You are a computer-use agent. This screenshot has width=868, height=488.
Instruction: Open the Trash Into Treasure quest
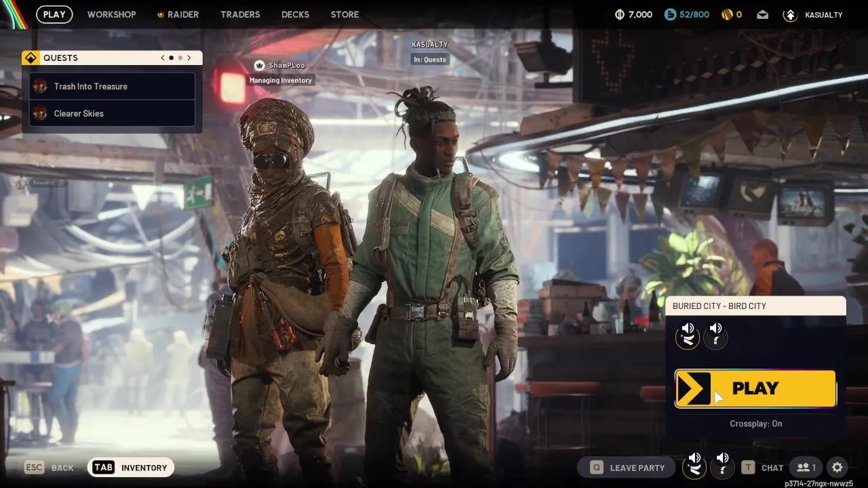(112, 86)
